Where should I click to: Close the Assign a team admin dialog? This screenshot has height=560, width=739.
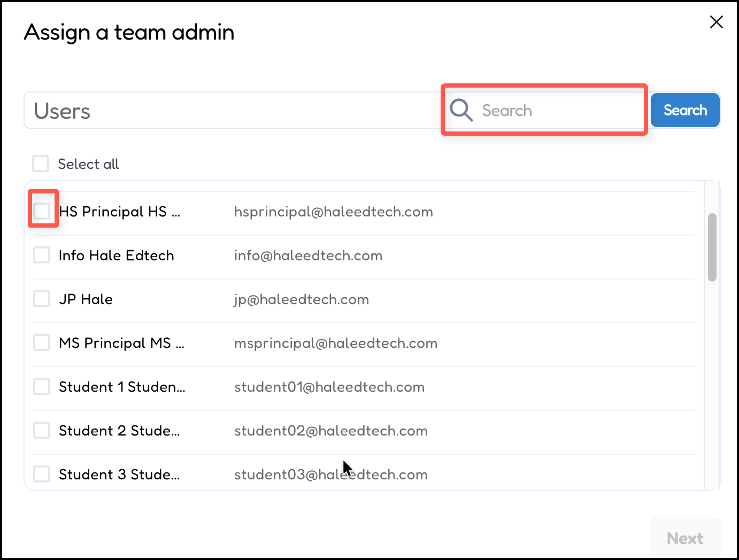coord(716,22)
